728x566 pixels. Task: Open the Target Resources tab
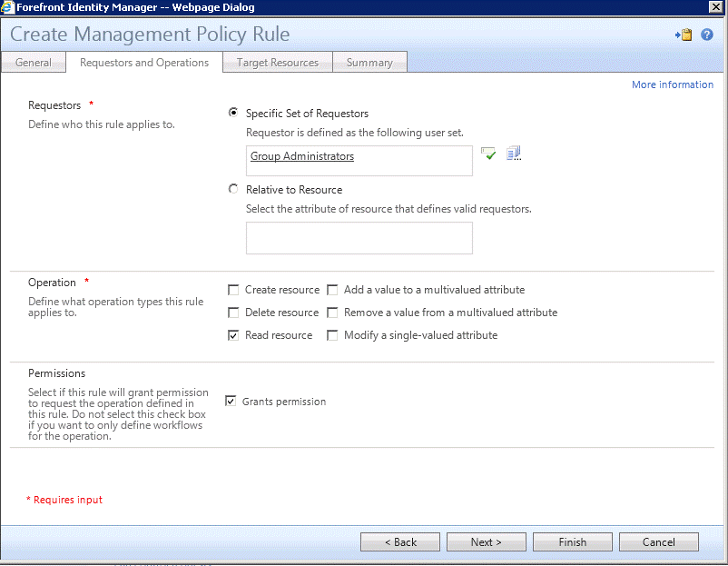coord(278,63)
